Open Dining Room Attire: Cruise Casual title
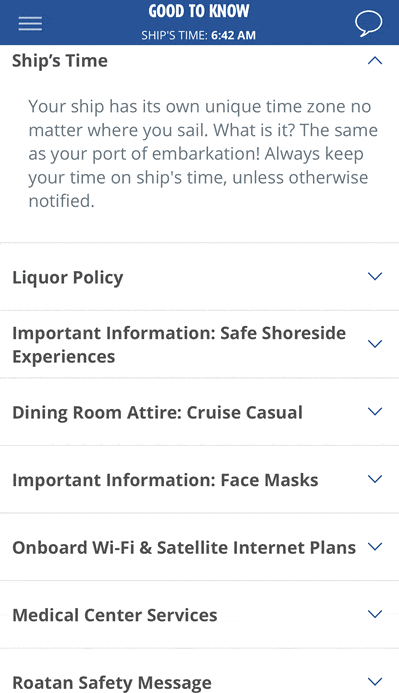Image resolution: width=399 pixels, height=693 pixels. [157, 413]
